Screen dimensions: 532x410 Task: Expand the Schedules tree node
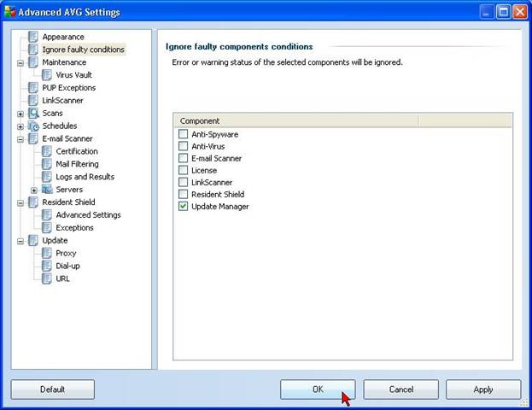point(20,127)
